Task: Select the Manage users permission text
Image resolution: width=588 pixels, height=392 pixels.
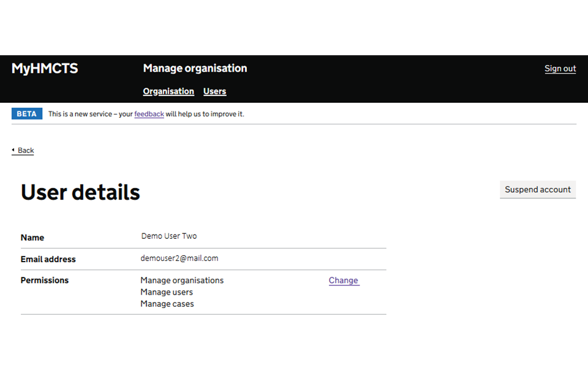Action: click(x=167, y=292)
